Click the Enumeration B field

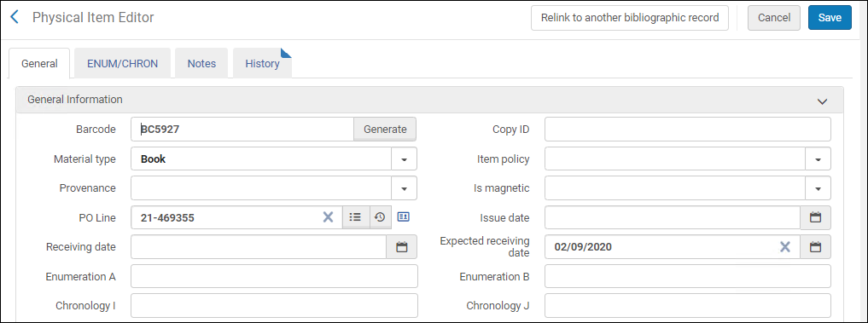[688, 276]
